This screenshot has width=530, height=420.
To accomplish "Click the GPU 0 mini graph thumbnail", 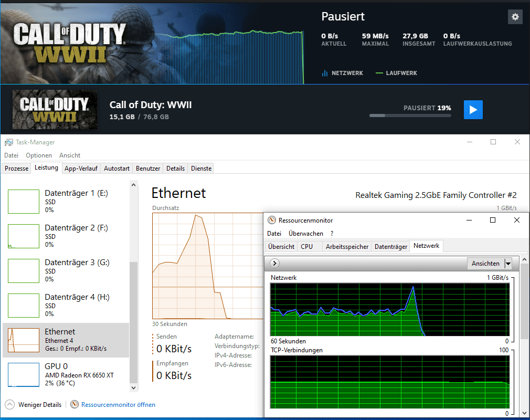I will pyautogui.click(x=24, y=375).
